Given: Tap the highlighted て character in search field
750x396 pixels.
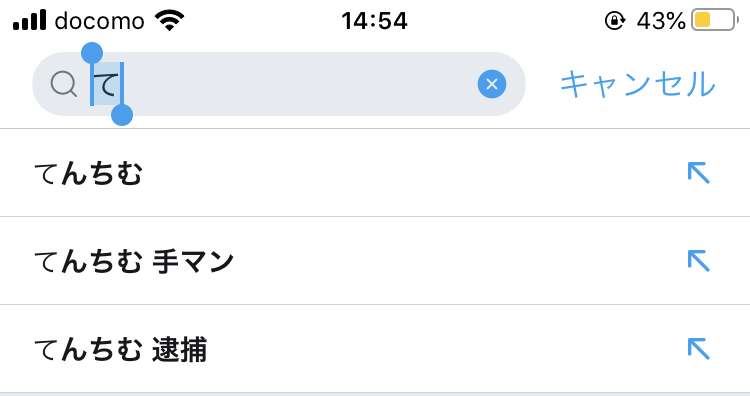Looking at the screenshot, I should point(107,85).
